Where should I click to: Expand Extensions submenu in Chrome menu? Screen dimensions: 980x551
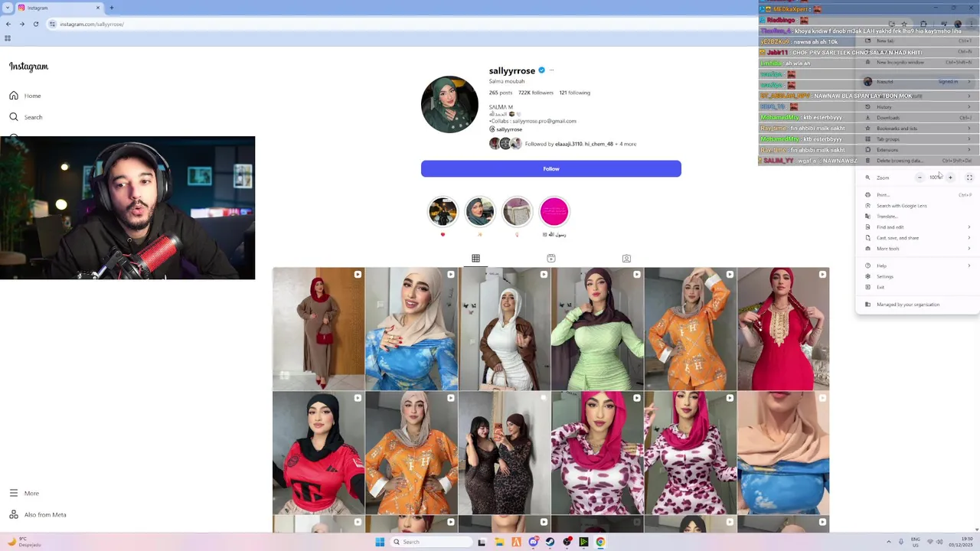click(x=917, y=150)
